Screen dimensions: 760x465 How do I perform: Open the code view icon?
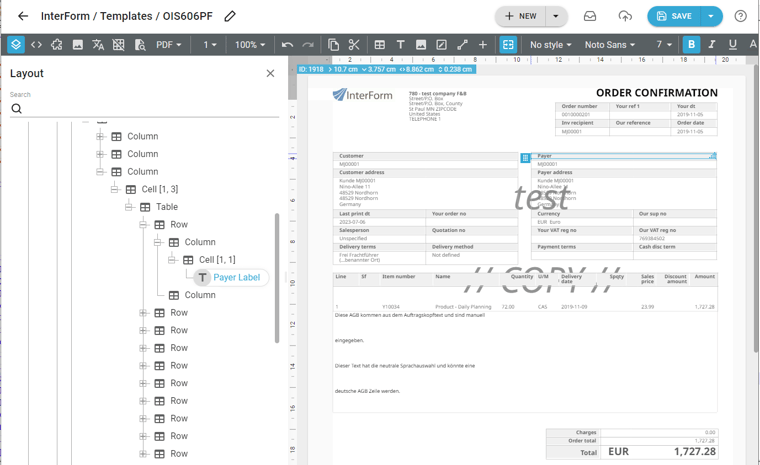tap(36, 45)
